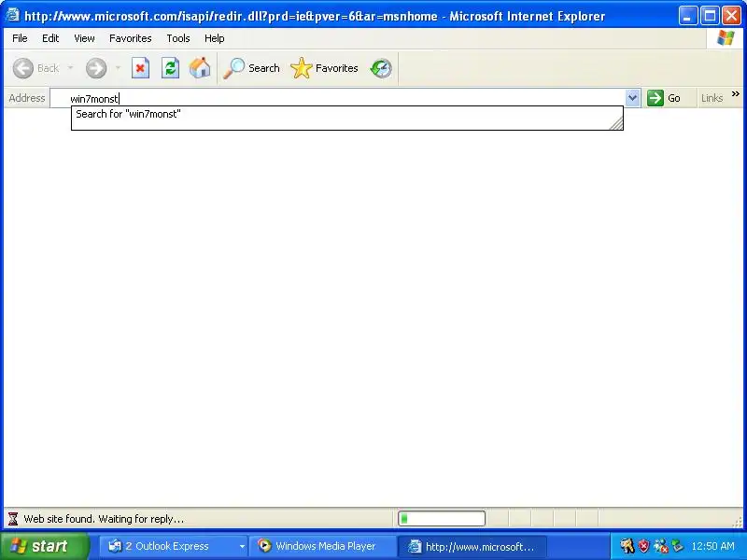Click the Forward arrow button
Screen dimensions: 747x560
click(x=96, y=68)
